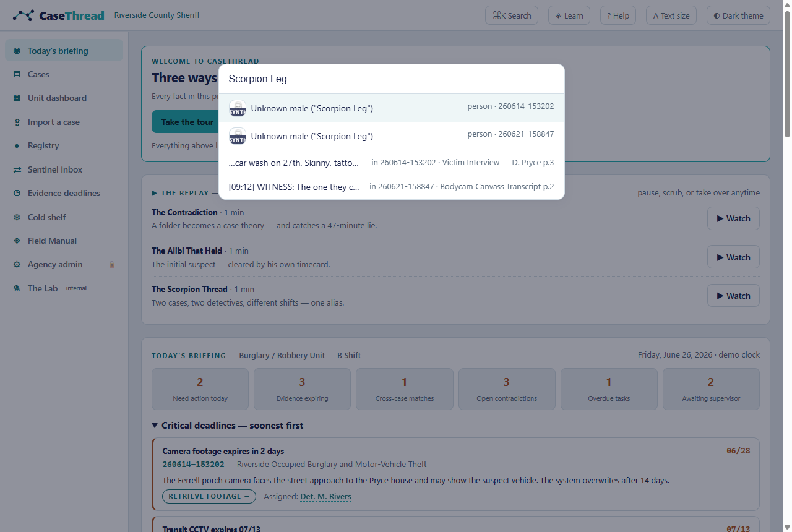Click the search field containing Scorpion Leg
This screenshot has width=792, height=532.
pos(392,79)
